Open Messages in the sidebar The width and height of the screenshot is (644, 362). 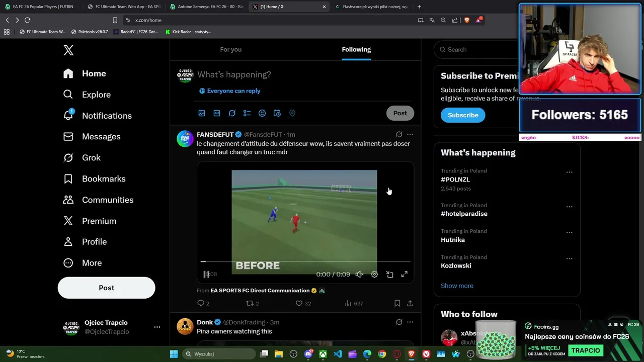click(92, 137)
